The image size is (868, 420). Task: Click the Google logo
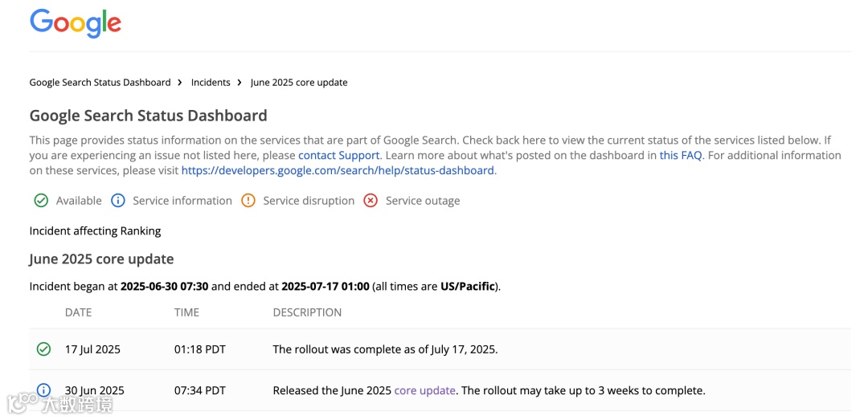point(76,22)
